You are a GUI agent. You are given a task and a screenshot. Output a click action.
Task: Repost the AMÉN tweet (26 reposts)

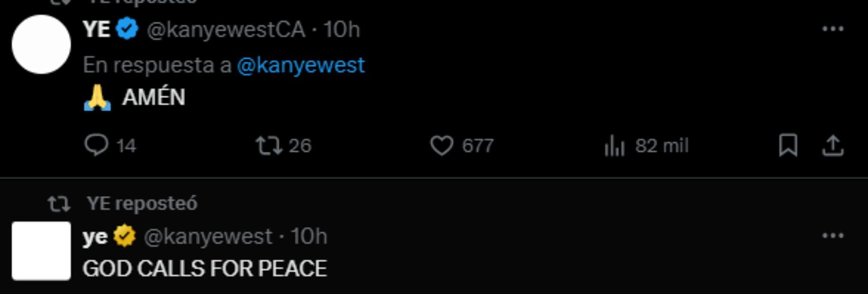pyautogui.click(x=269, y=146)
